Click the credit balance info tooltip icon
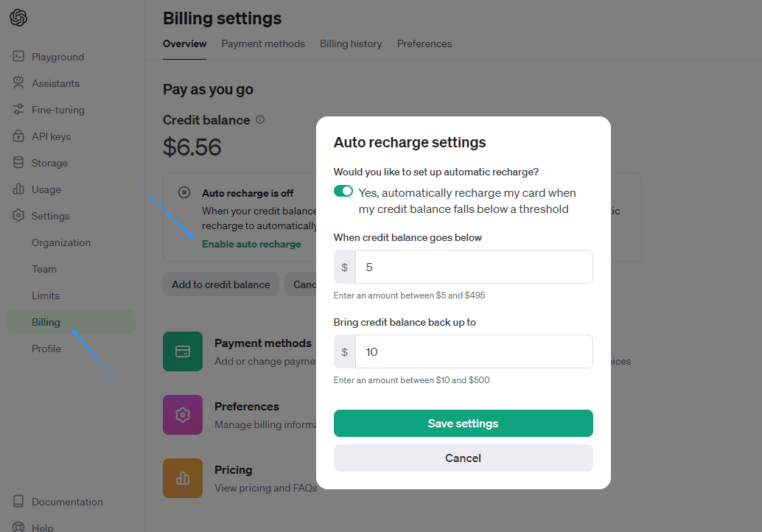This screenshot has width=762, height=532. tap(260, 119)
